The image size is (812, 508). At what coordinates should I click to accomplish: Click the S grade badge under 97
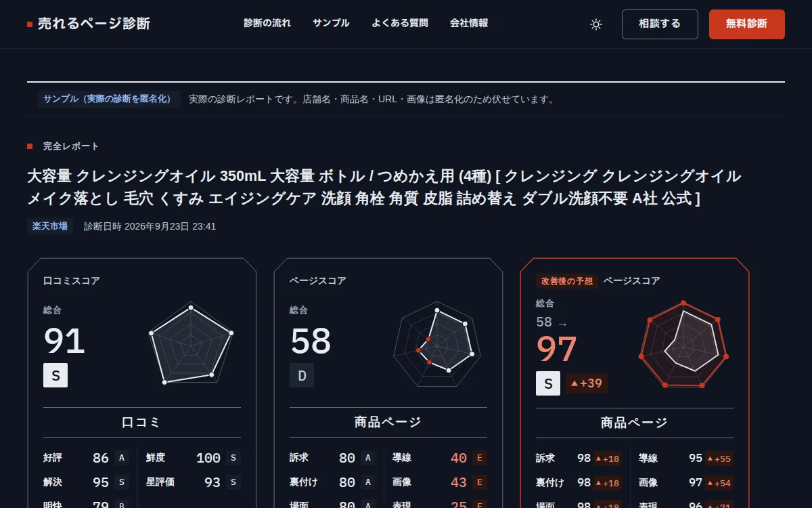tap(548, 383)
